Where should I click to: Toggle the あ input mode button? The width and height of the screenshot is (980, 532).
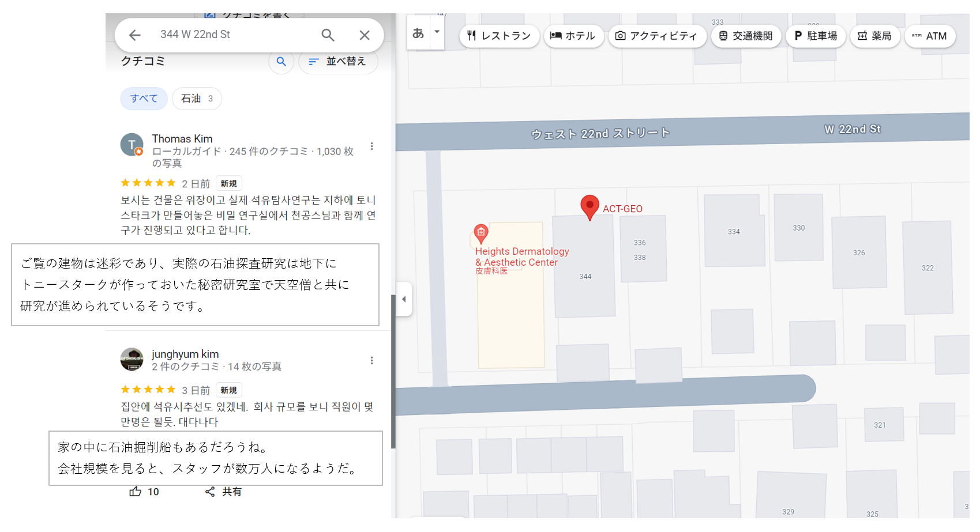click(x=418, y=33)
